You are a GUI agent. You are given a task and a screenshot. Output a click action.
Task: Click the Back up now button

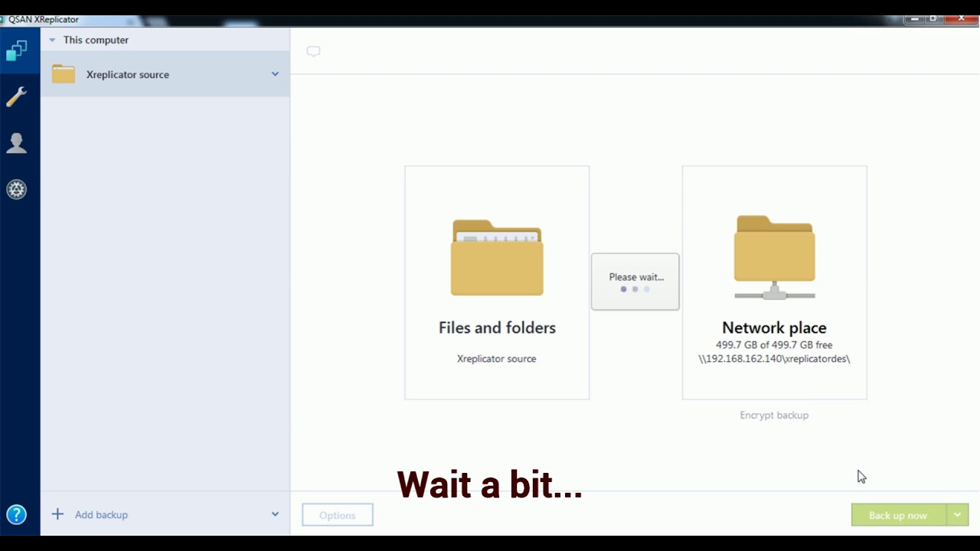pos(899,515)
